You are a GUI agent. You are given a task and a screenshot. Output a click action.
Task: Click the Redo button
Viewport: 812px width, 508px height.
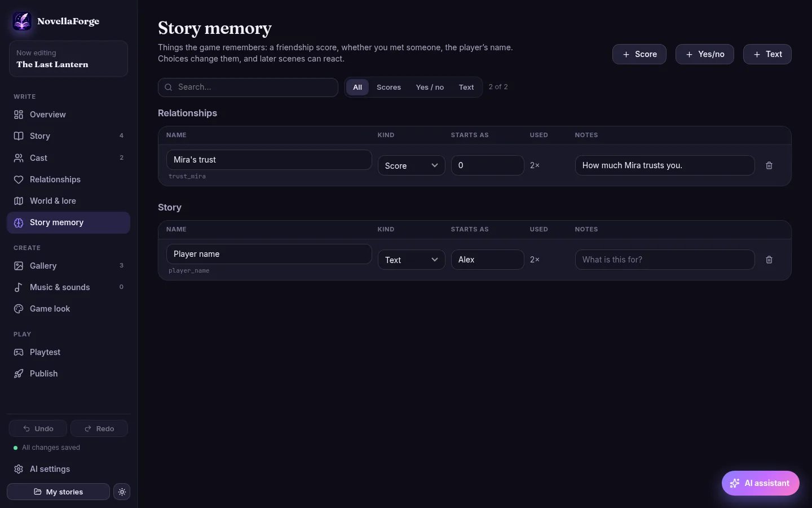click(x=99, y=428)
